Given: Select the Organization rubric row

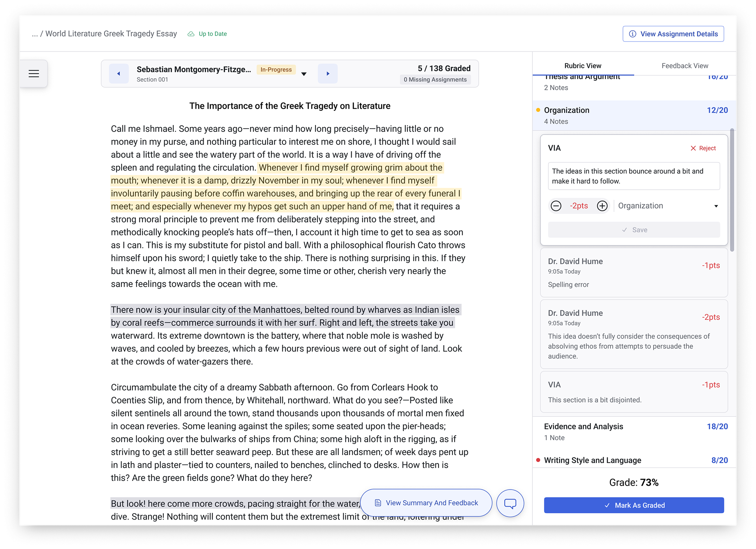Looking at the screenshot, I should 634,115.
